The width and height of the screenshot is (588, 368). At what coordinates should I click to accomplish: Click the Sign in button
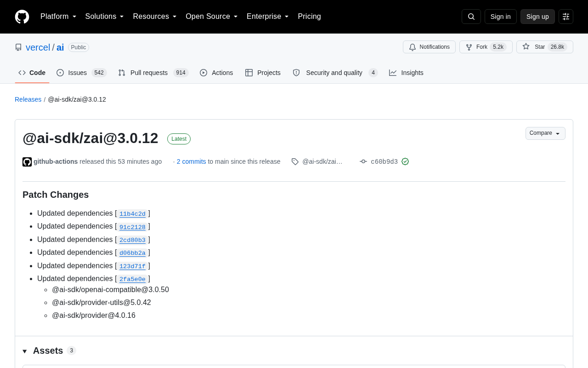point(501,17)
